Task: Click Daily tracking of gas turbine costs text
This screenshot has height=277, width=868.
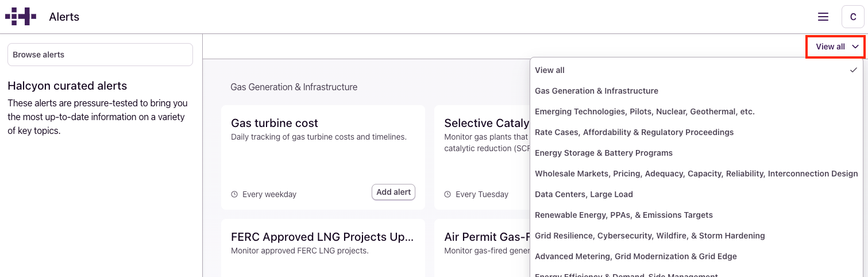Action: pyautogui.click(x=319, y=137)
